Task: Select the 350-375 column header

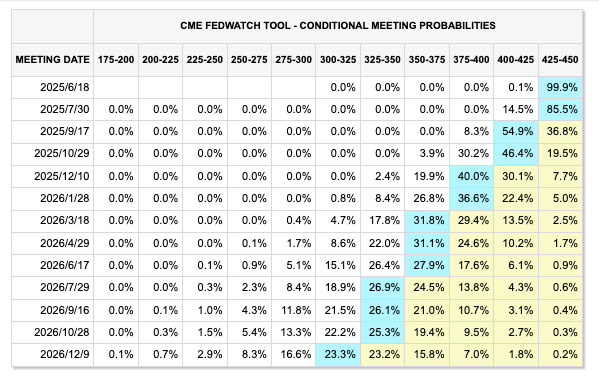Action: coord(427,60)
